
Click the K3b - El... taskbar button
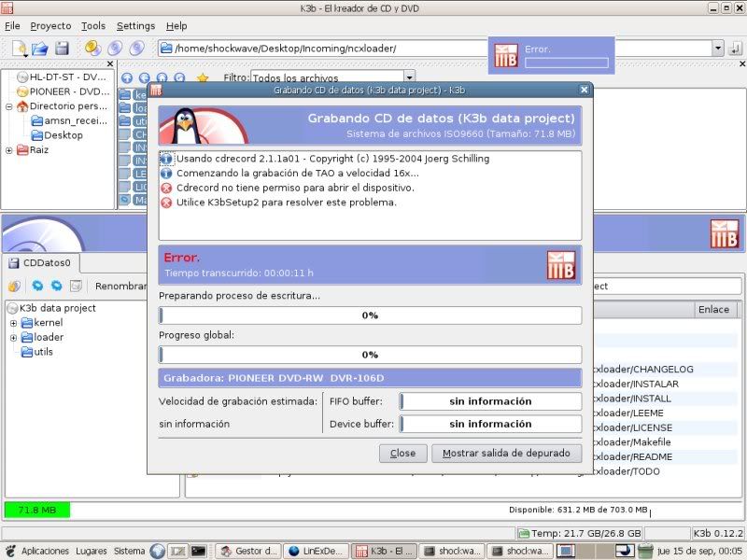point(385,551)
